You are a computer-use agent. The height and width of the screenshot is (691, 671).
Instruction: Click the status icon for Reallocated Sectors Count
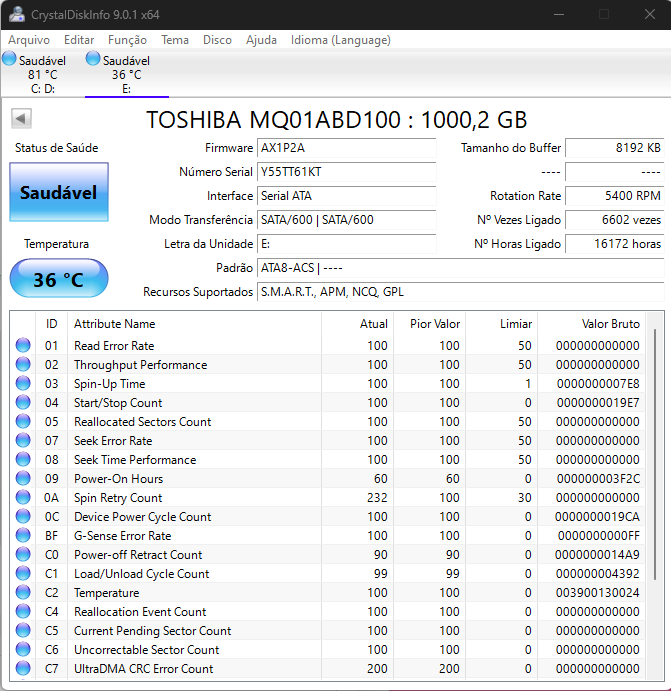[x=23, y=421]
